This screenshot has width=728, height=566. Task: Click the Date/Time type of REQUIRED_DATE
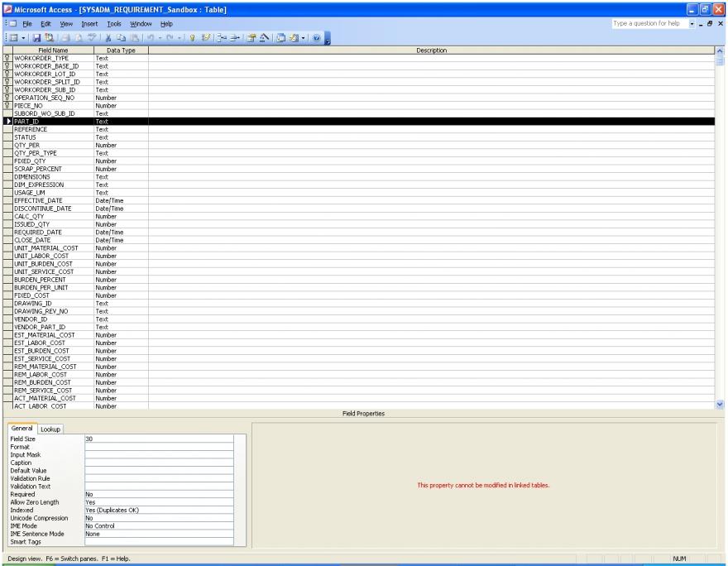click(x=109, y=232)
